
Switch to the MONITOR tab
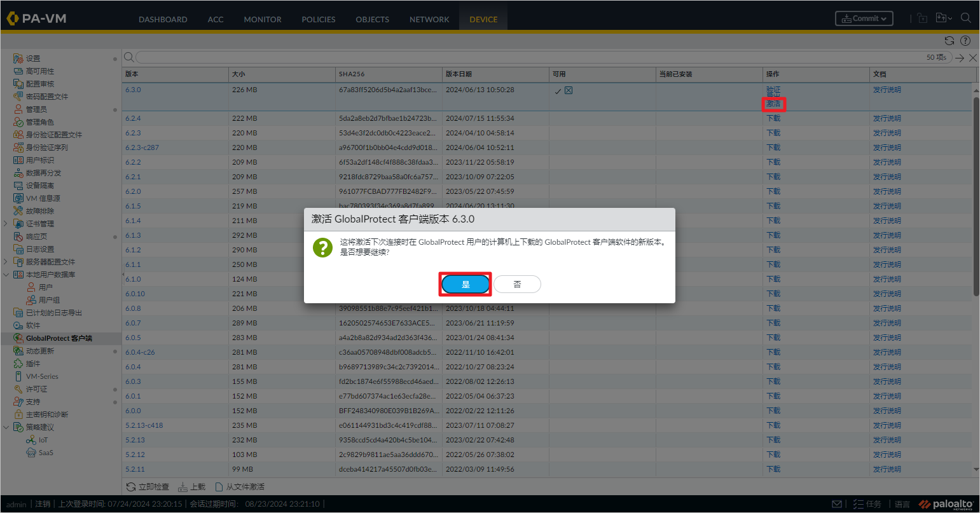pos(263,20)
